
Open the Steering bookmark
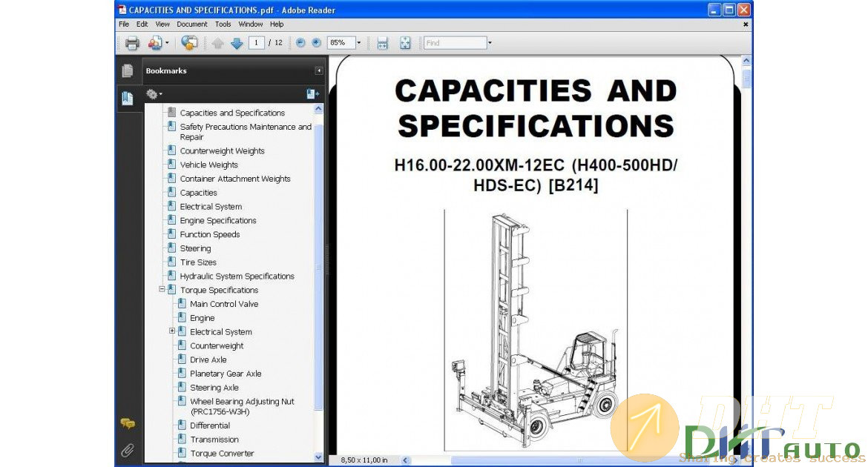point(195,248)
